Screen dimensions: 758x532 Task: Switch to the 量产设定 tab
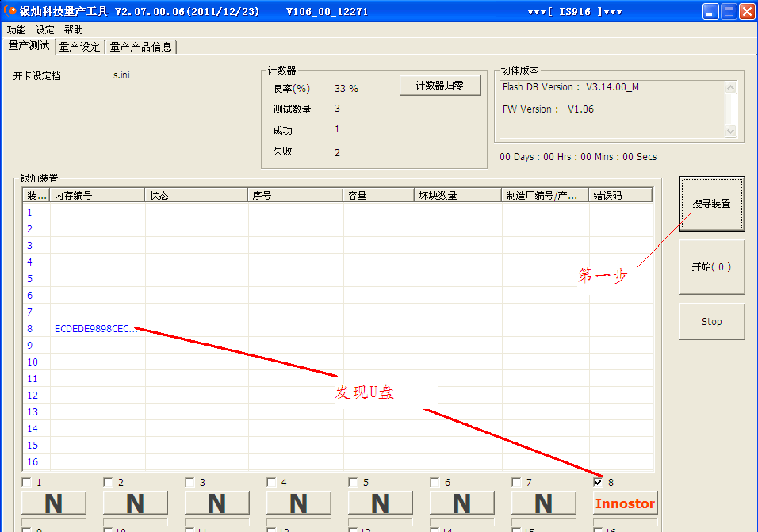click(80, 47)
